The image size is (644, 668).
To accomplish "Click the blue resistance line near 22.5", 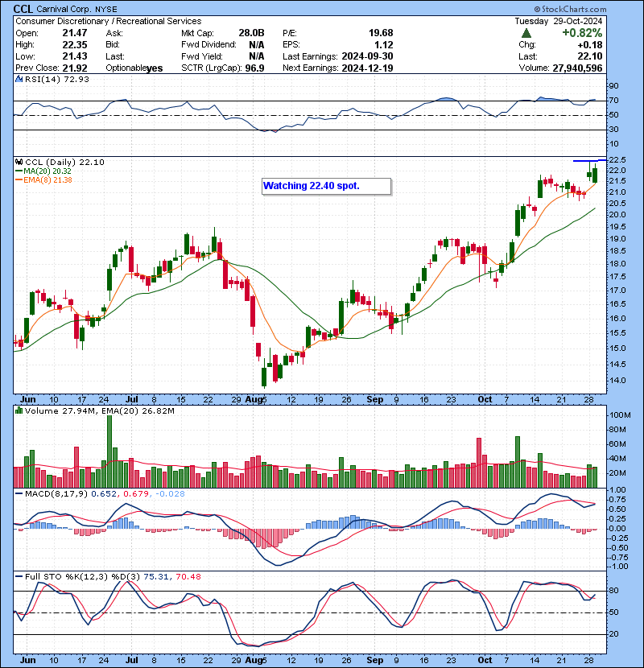I will click(589, 161).
